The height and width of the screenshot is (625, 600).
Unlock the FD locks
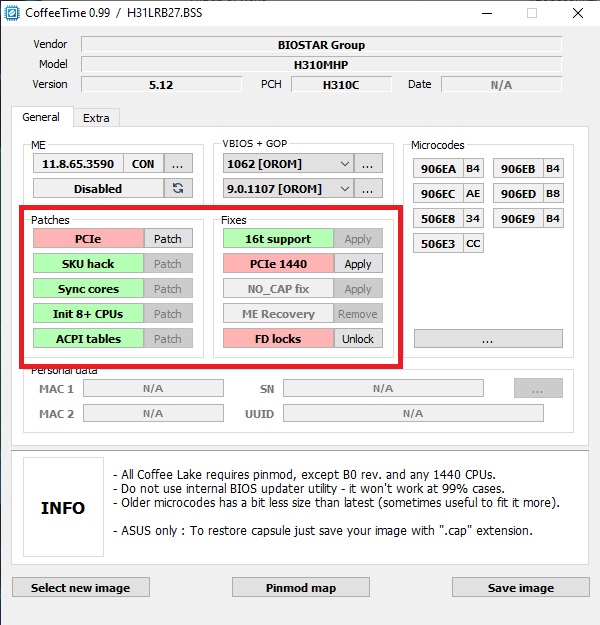click(x=358, y=338)
